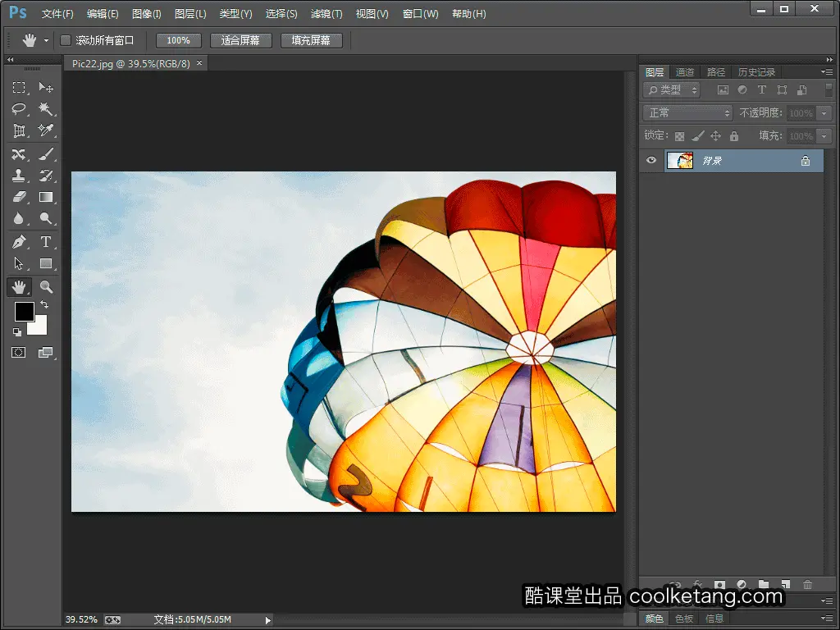Click the delete layer trash icon
The height and width of the screenshot is (630, 840).
point(808,584)
